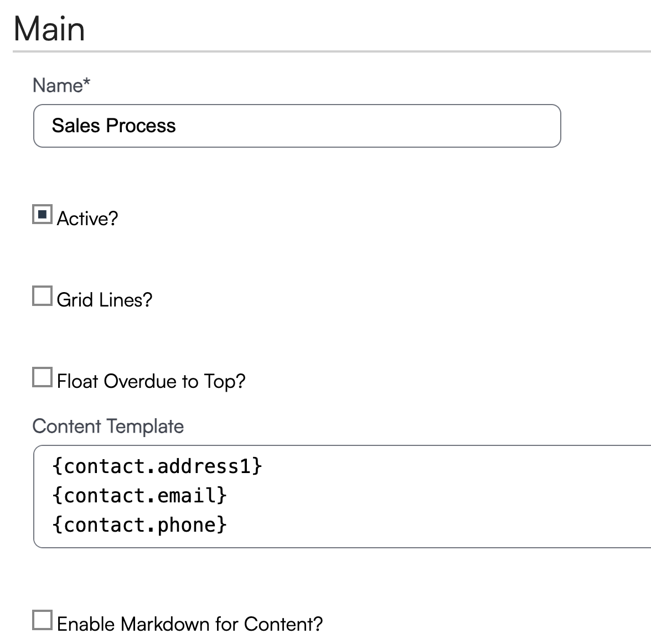651x644 pixels.
Task: Click the divider line under Main heading
Action: coord(332,51)
